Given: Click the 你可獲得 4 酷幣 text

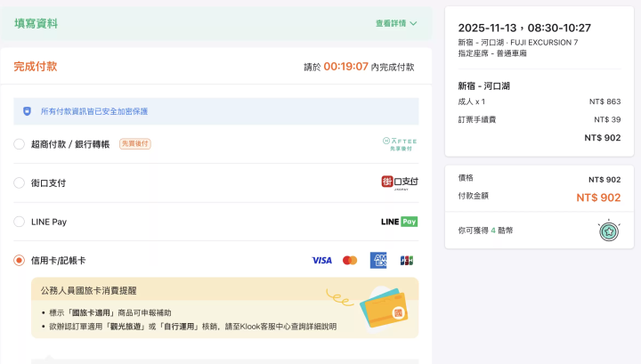Looking at the screenshot, I should point(485,231).
